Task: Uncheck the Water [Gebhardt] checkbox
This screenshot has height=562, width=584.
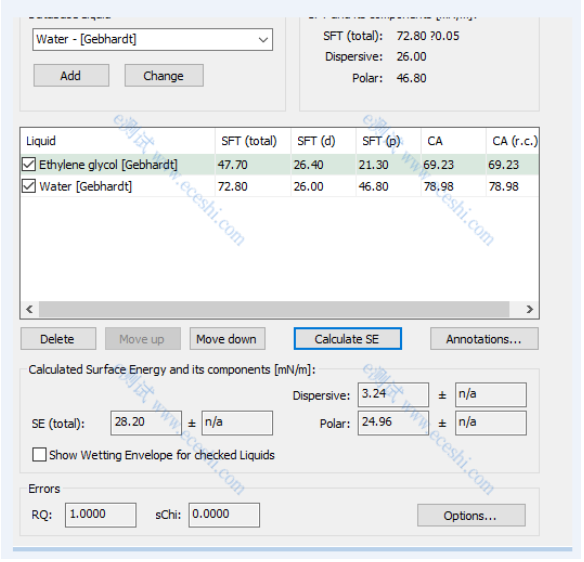Action: point(29,186)
